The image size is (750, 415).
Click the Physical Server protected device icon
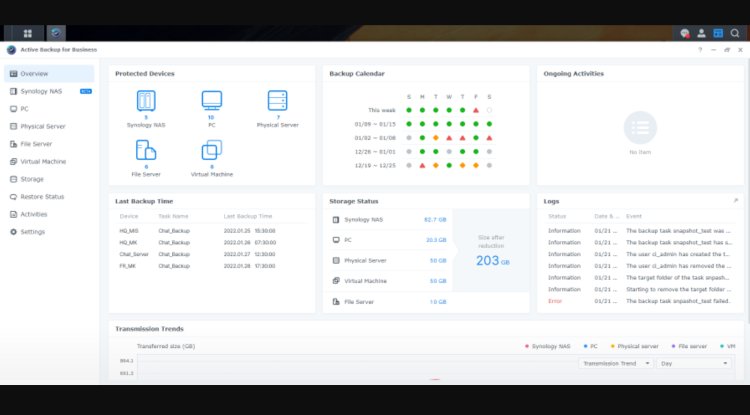(x=277, y=100)
